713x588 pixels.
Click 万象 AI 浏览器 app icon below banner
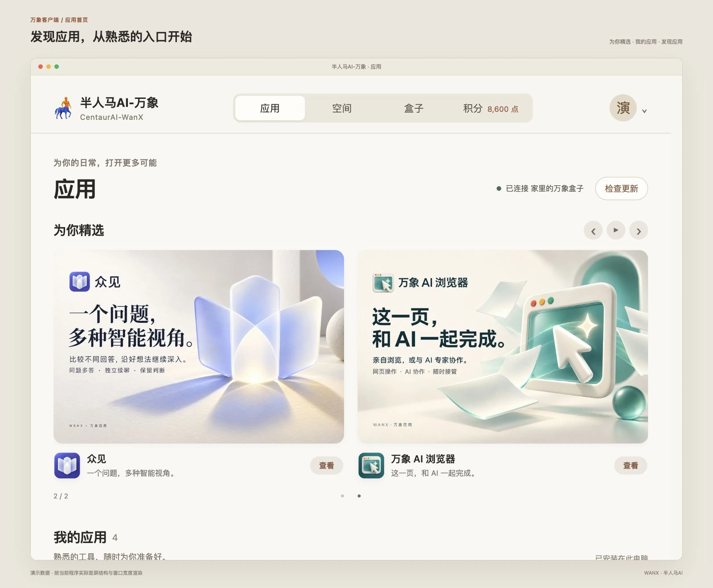371,465
